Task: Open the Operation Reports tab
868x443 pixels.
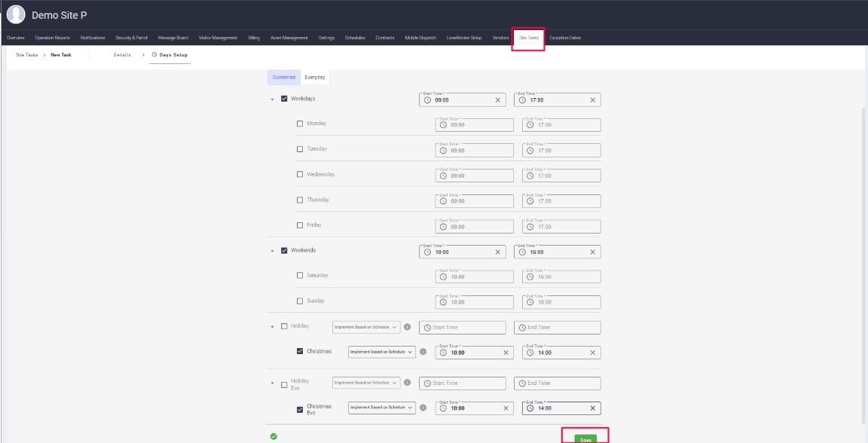Action: pos(53,38)
